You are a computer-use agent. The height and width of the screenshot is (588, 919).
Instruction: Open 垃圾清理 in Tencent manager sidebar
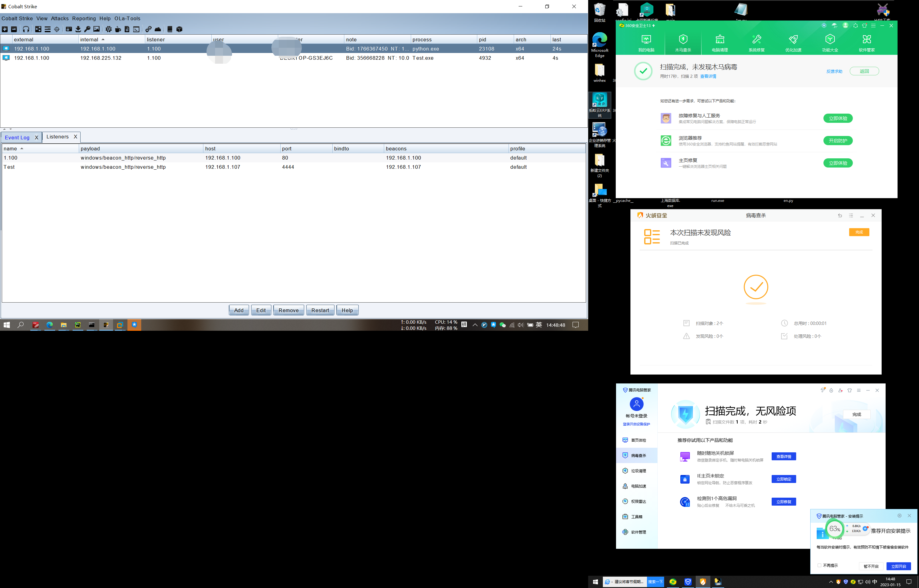pos(638,471)
